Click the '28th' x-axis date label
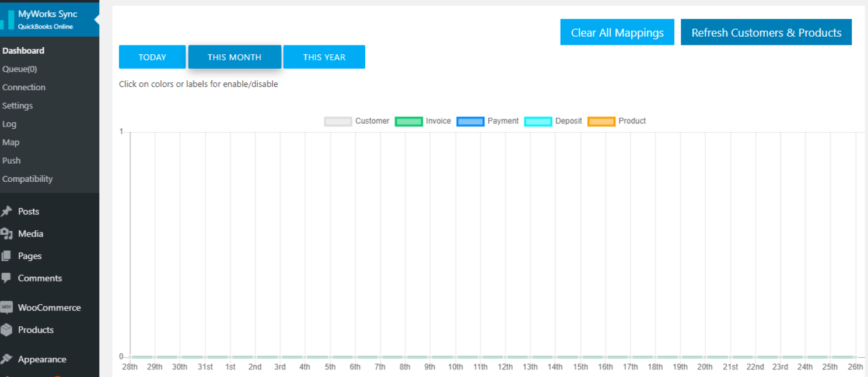868x377 pixels. pos(129,367)
